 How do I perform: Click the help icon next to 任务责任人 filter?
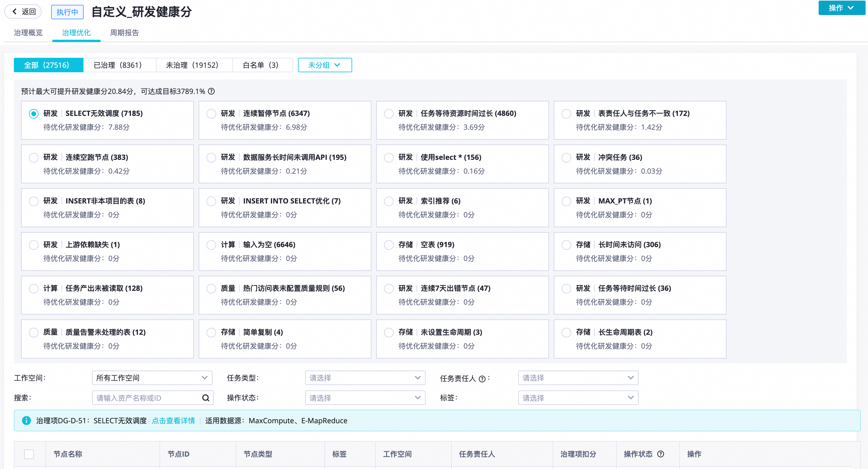click(482, 379)
